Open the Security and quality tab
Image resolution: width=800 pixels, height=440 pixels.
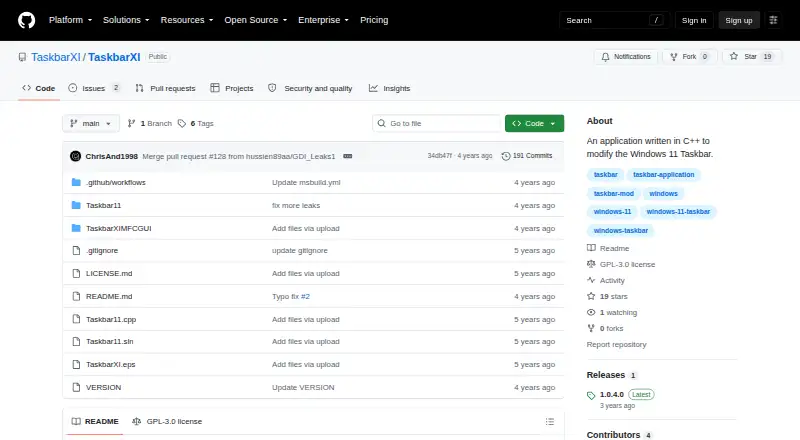[310, 88]
